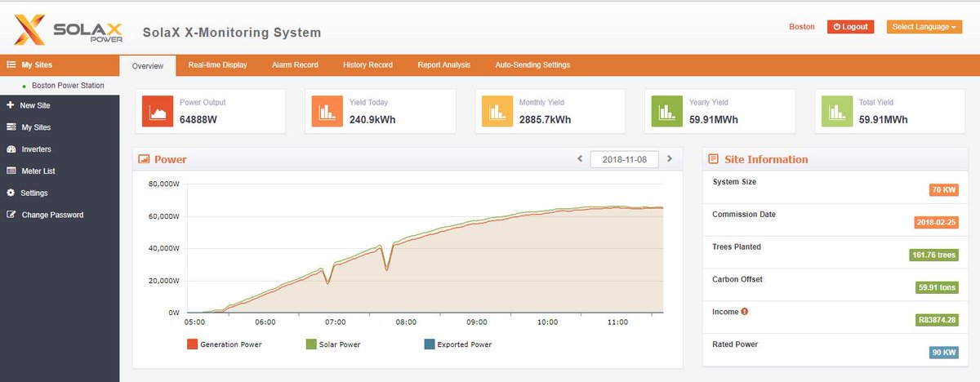Click the Yearly Yield green bar icon
The width and height of the screenshot is (980, 382).
pos(667,111)
